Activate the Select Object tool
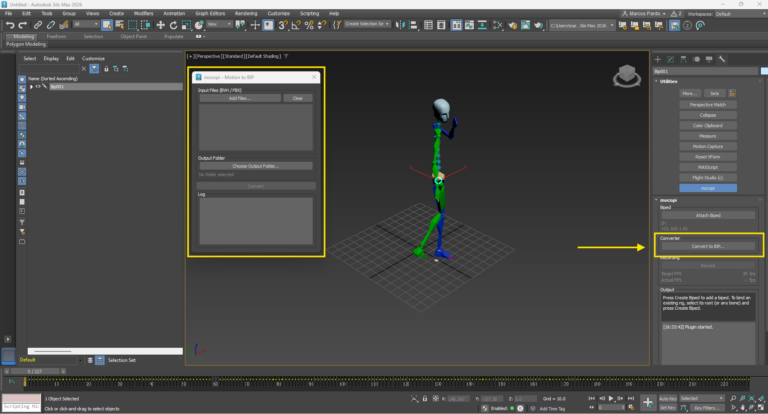This screenshot has width=768, height=414. pos(107,25)
